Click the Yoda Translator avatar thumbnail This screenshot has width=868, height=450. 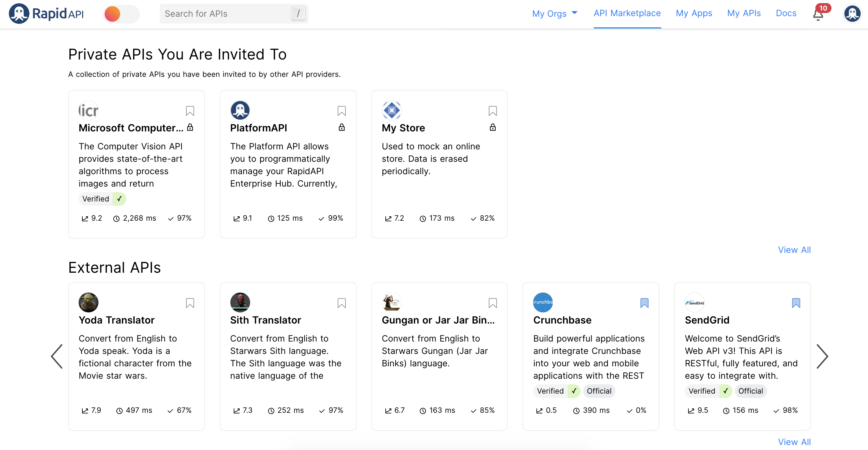pos(88,302)
